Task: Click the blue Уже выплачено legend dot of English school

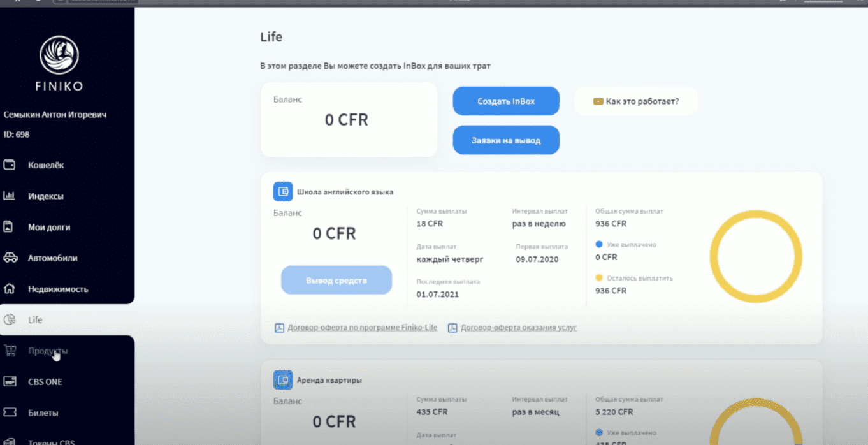Action: pos(599,244)
